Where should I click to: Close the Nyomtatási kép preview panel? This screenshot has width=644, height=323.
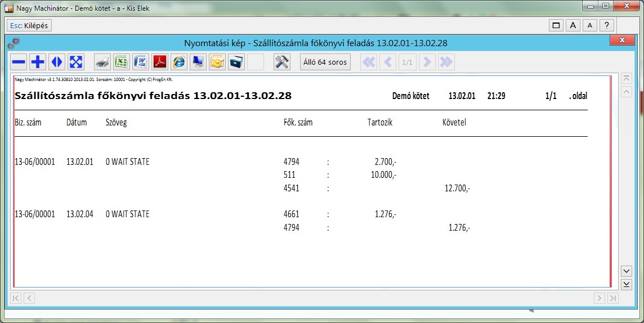(622, 40)
